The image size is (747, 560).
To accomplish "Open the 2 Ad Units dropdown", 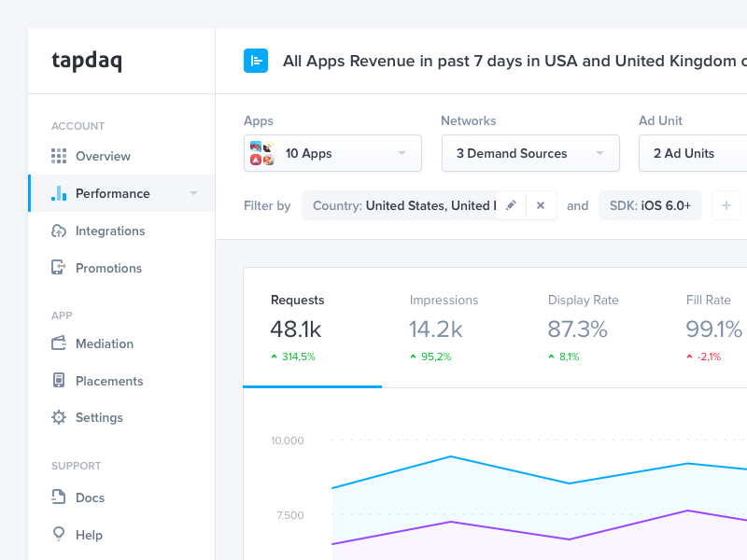I will pos(691,153).
